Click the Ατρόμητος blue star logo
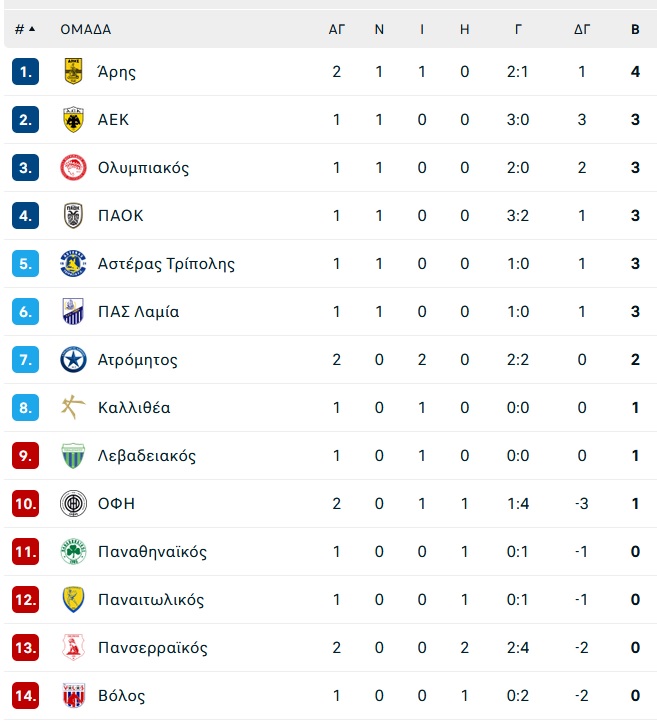Screen dimensions: 657x726 [73, 359]
